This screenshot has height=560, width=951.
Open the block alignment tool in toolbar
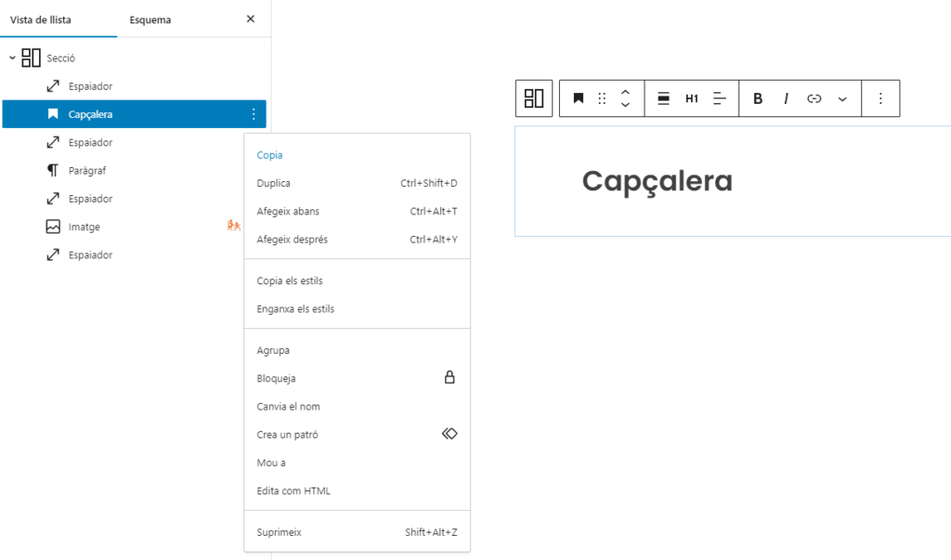coord(664,98)
